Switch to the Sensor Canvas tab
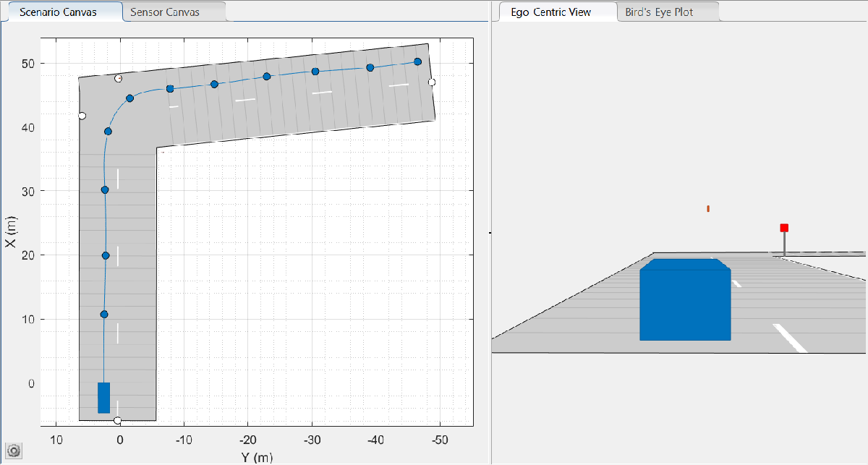Viewport: 868px width, 465px height. tap(169, 12)
